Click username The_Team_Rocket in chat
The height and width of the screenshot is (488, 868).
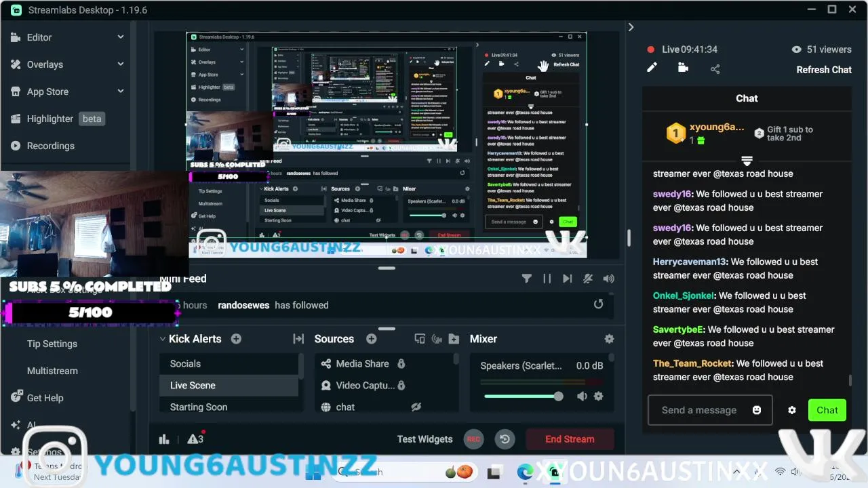coord(692,363)
